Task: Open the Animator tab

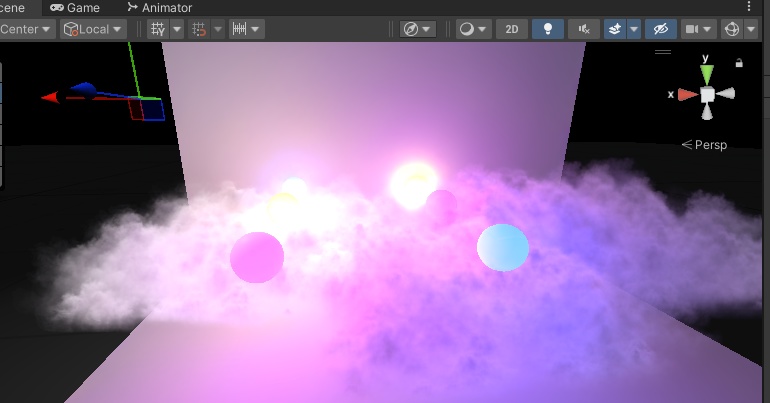Action: (x=159, y=7)
